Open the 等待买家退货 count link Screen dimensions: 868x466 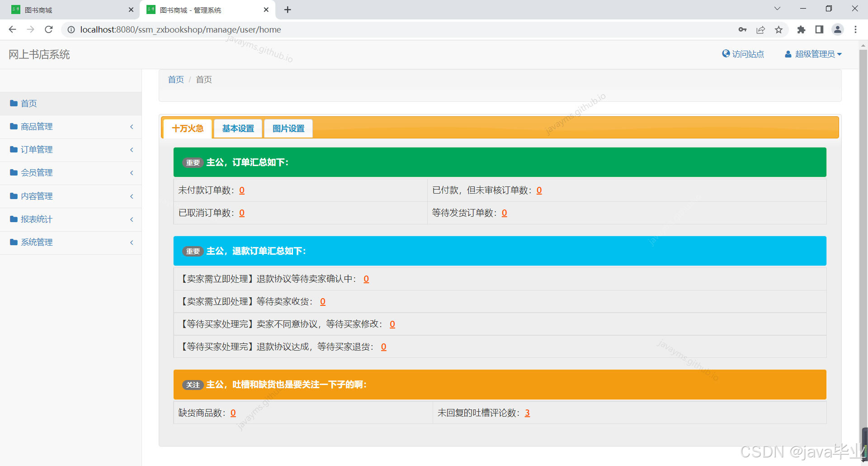pyautogui.click(x=384, y=347)
